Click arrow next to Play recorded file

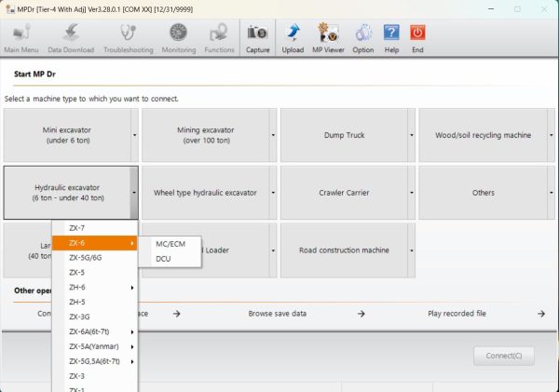541,314
